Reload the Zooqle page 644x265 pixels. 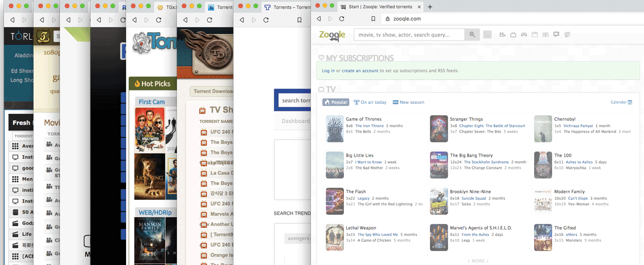pos(342,19)
